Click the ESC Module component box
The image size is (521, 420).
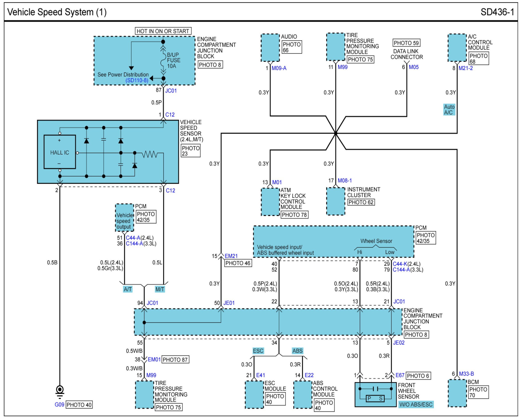pyautogui.click(x=254, y=395)
